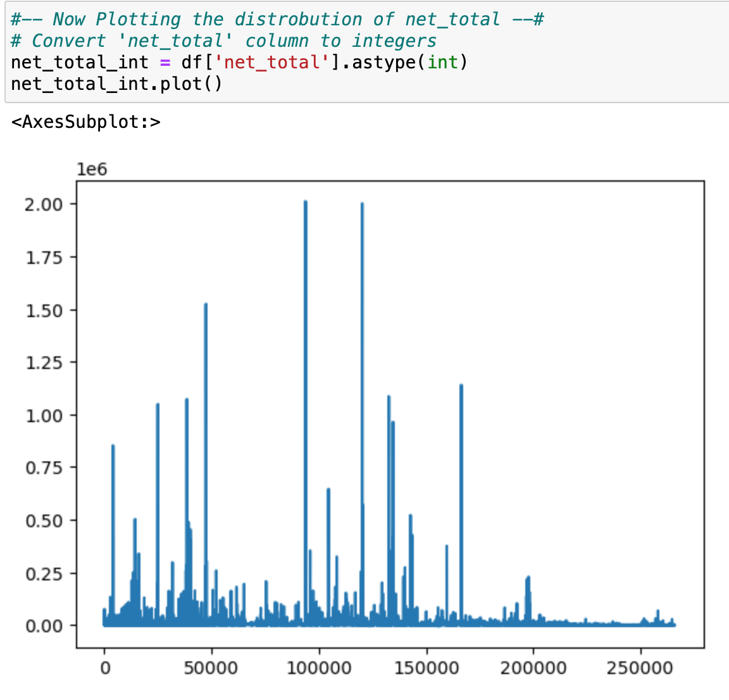This screenshot has height=700, width=729.
Task: Click the code cell's first comment line
Action: [277, 19]
